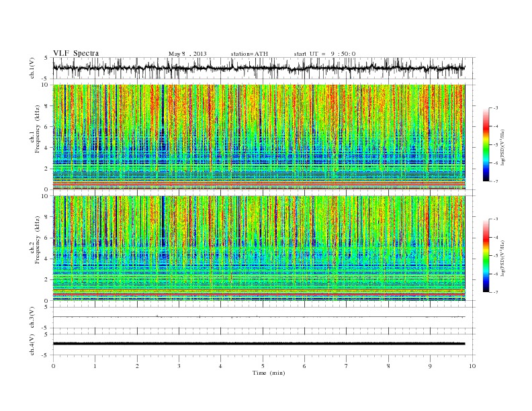Click the "5" tick on the Time axis
This screenshot has height=411, width=532.
[263, 366]
